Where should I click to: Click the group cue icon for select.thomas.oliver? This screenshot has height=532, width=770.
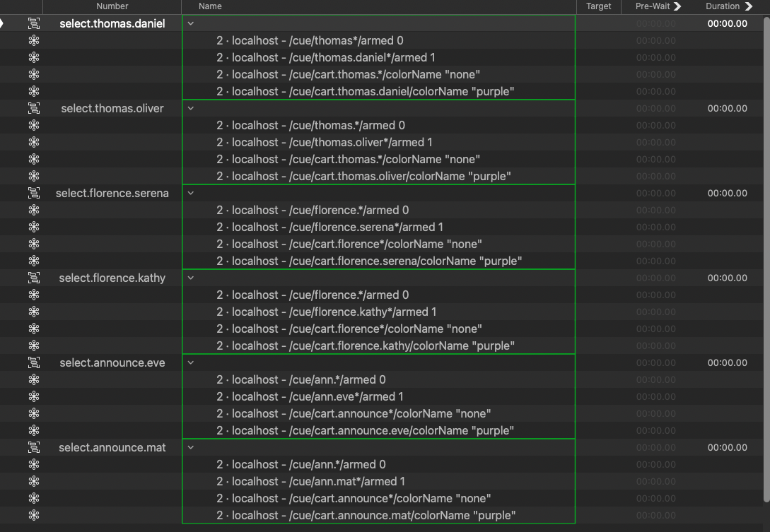[33, 108]
